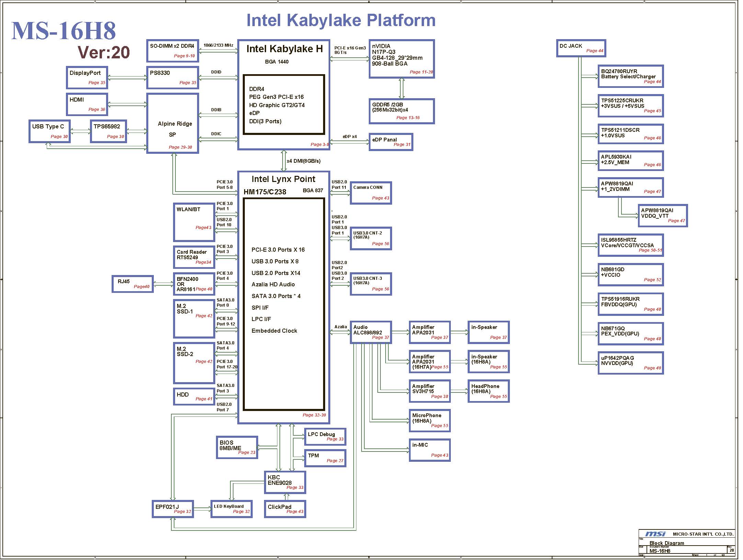Select the "Audio ALC898/892" block label
Viewport: 743px width, 560px height.
tap(367, 330)
